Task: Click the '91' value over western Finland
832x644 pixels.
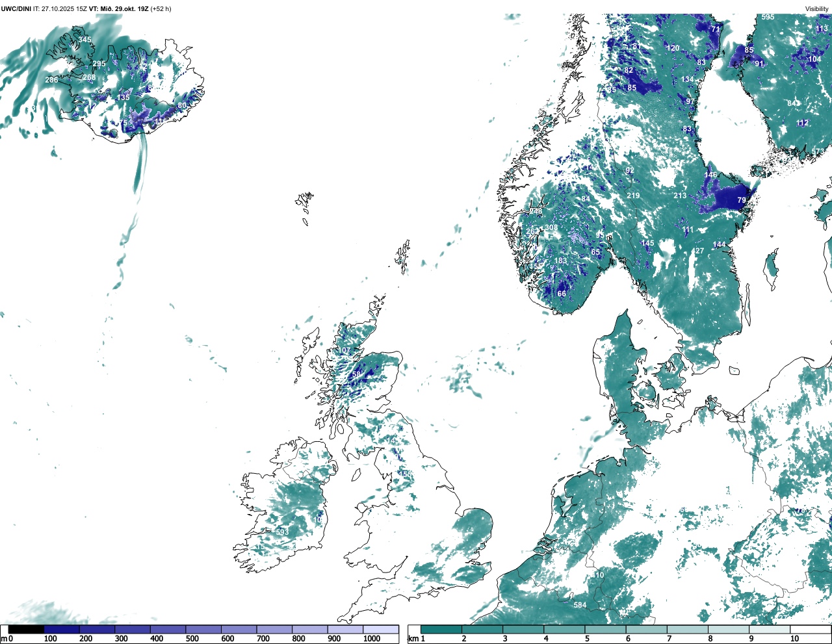Action: click(759, 64)
